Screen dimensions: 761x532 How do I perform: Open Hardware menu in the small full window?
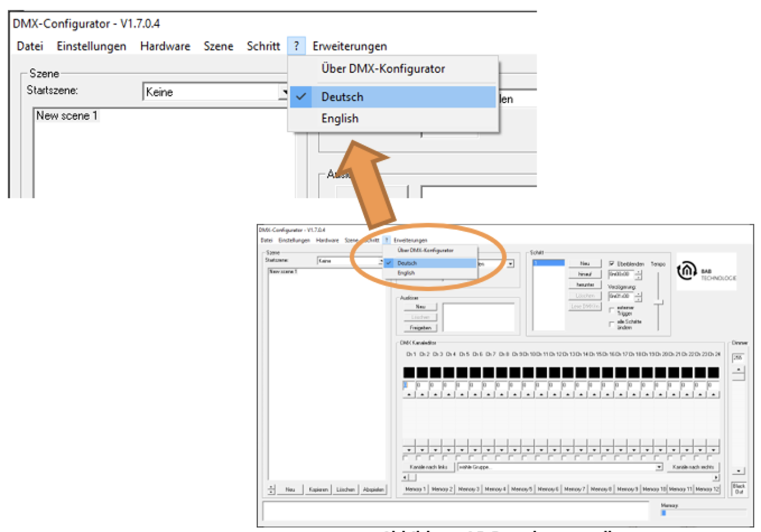(327, 240)
